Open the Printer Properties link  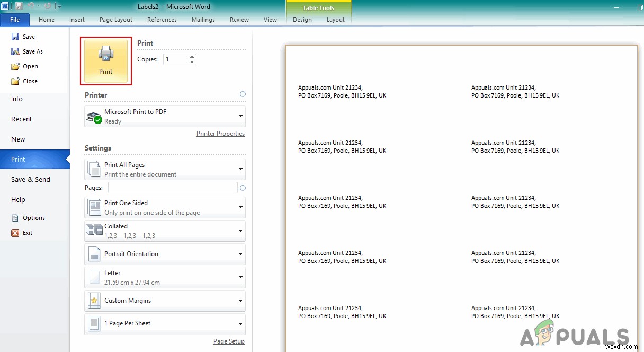coord(220,134)
